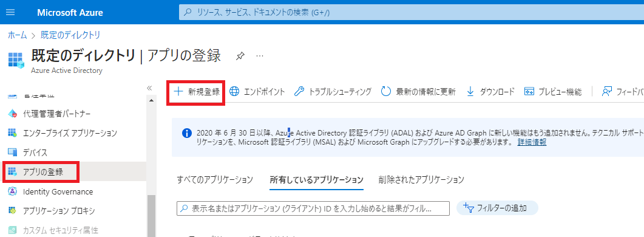Viewport: 644px width, 237px height.
Task: Go to ホーム breadcrumb
Action: (17, 35)
